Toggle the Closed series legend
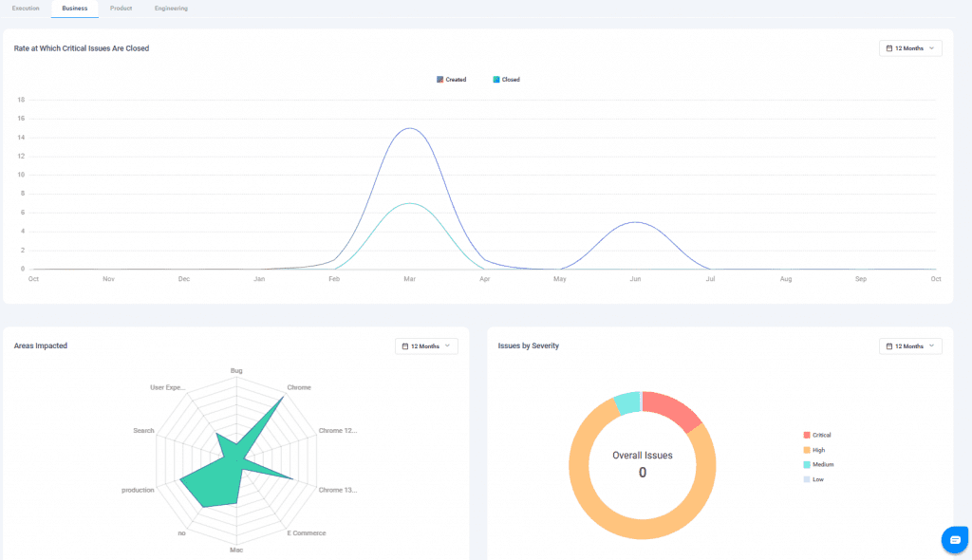 pos(506,80)
